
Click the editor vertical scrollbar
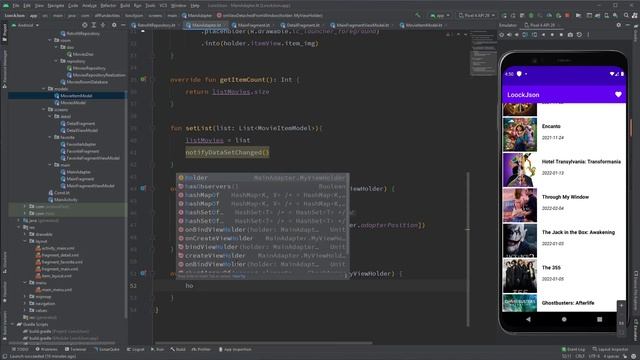point(468,249)
